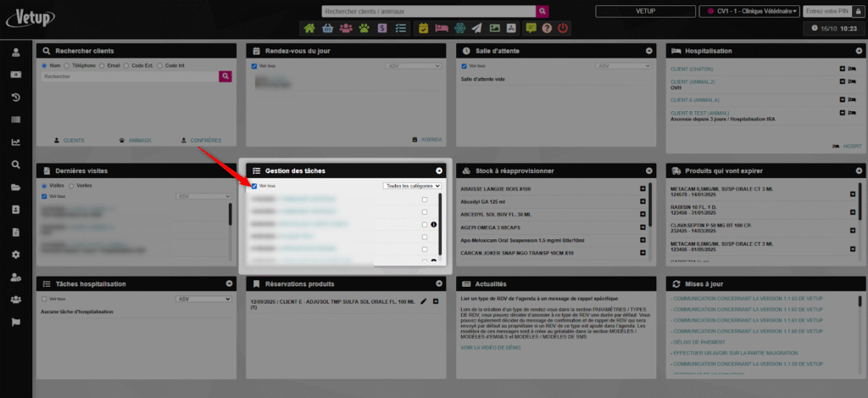Viewport: 868px width, 398px height.
Task: Open the CV1 - Clinique Vétérinaire dropdown
Action: pos(748,11)
